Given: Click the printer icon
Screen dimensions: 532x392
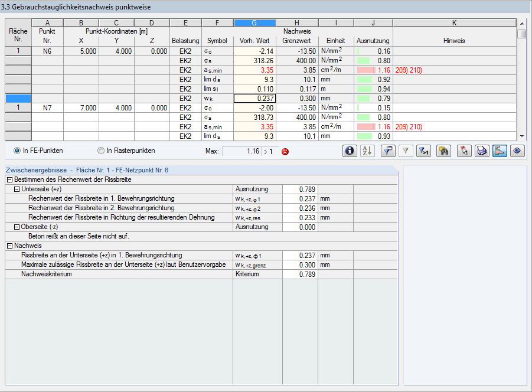Looking at the screenshot, I should click(x=482, y=151).
